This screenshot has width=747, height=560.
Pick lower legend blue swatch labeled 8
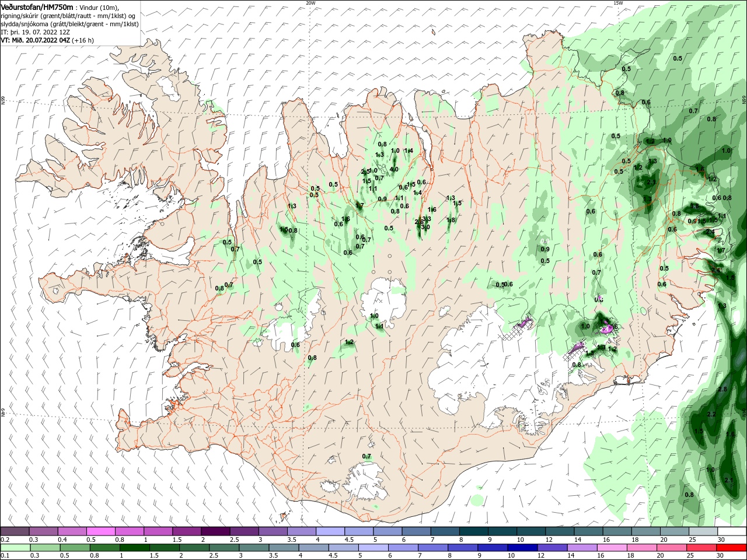tap(463, 548)
